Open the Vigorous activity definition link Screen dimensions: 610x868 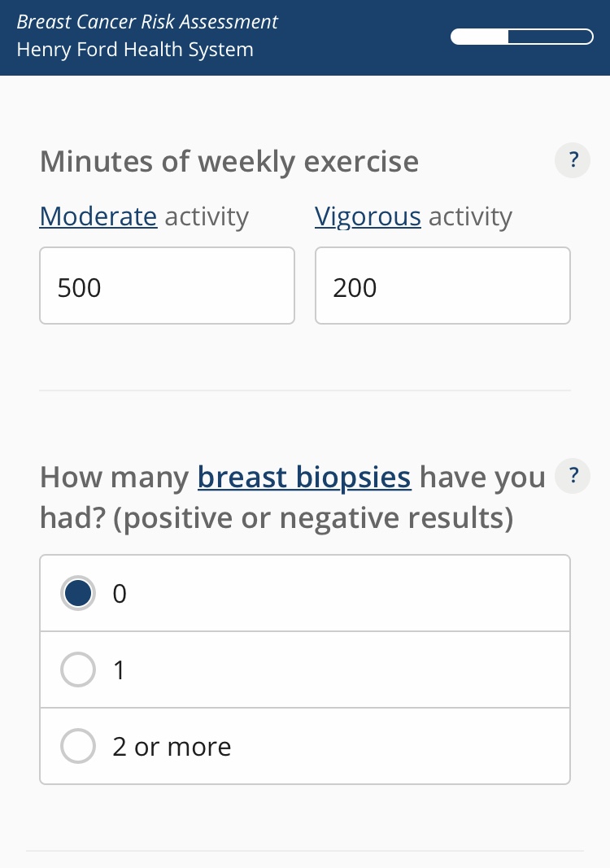pyautogui.click(x=368, y=216)
